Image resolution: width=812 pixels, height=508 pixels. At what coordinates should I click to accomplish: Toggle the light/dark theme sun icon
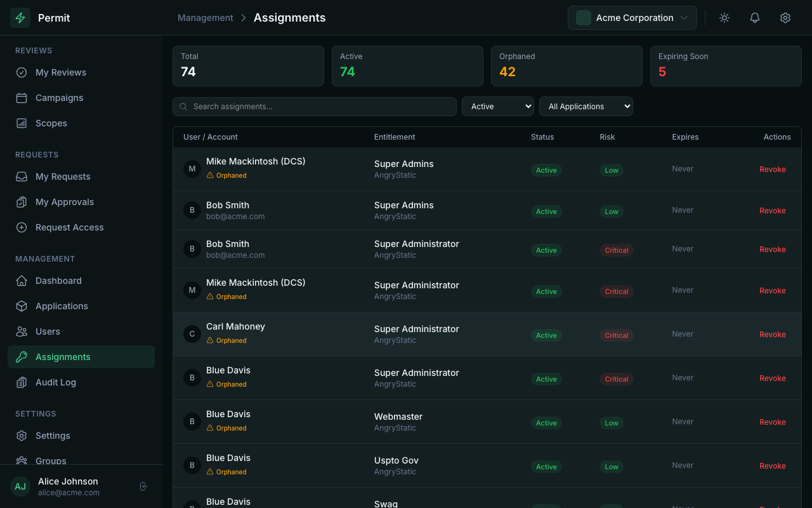(x=724, y=18)
